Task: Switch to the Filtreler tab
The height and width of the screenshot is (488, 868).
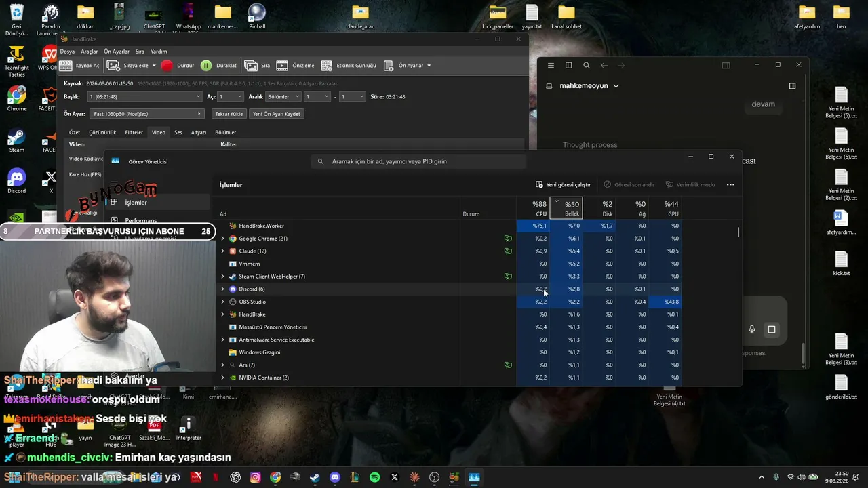Action: tap(134, 132)
